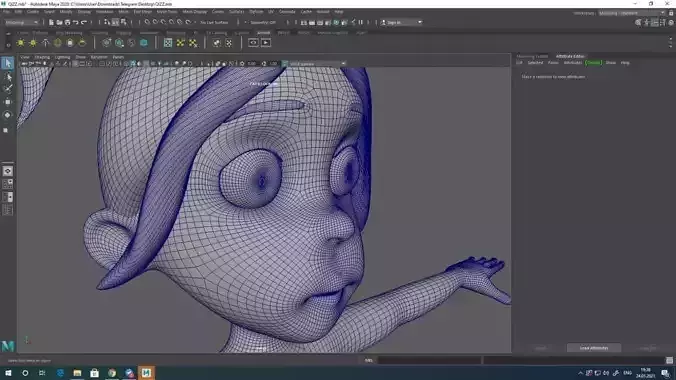Toggle make selected object live
Image resolution: width=676 pixels, height=380 pixels.
click(188, 22)
